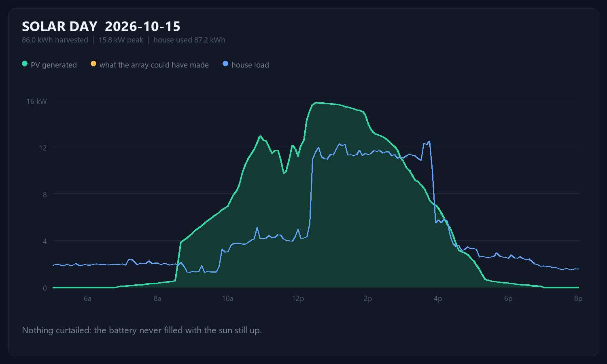Click the "12p" time axis label

298,298
